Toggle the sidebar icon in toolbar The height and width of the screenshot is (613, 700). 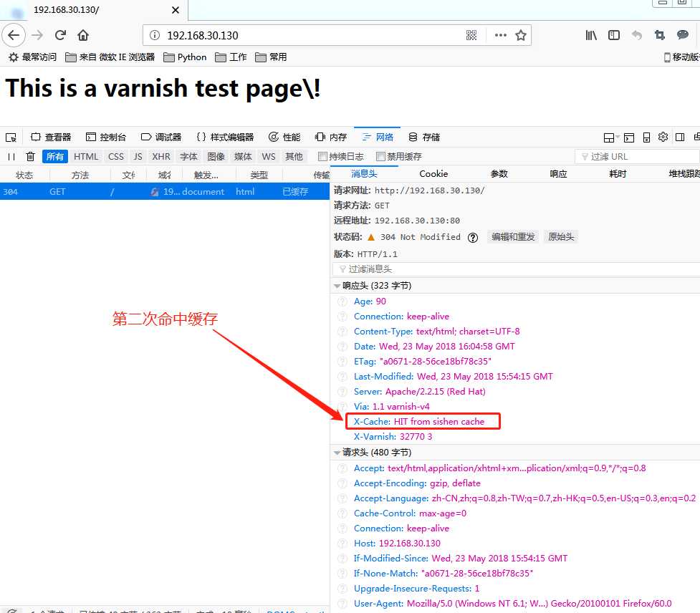614,35
